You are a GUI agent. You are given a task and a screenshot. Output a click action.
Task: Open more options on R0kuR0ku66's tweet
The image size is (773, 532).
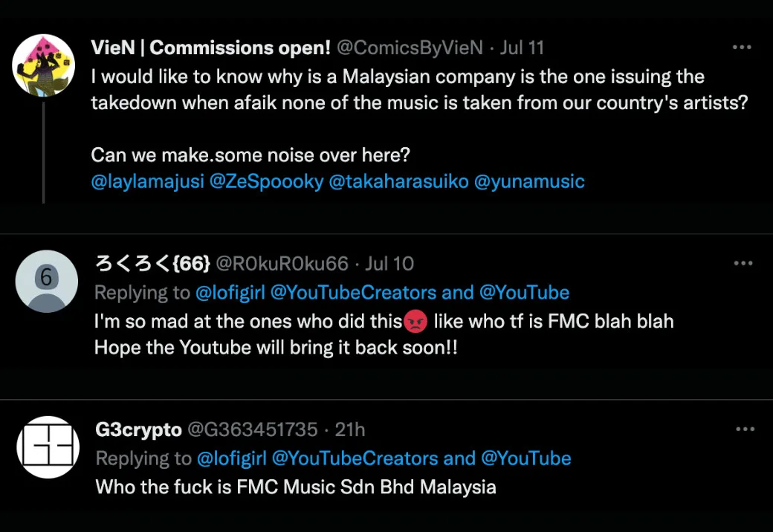tap(743, 263)
